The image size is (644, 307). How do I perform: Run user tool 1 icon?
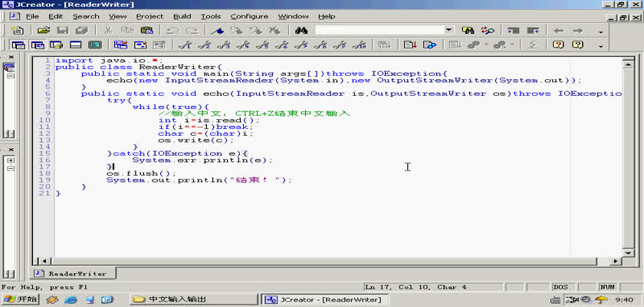pos(186,45)
